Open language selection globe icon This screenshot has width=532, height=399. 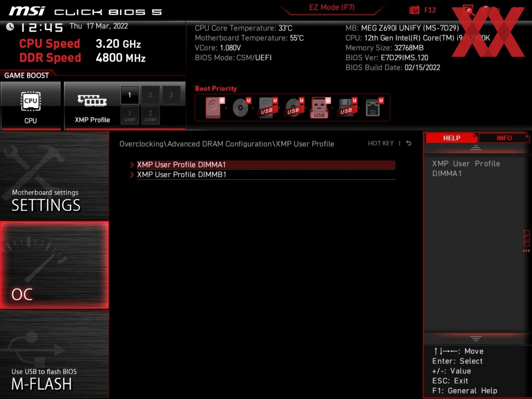(x=486, y=10)
